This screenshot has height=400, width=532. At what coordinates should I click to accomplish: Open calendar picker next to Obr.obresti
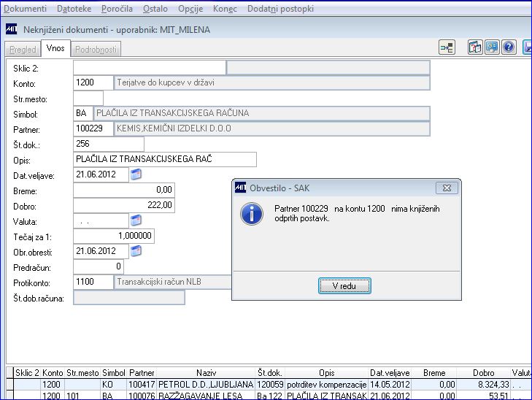coord(136,251)
